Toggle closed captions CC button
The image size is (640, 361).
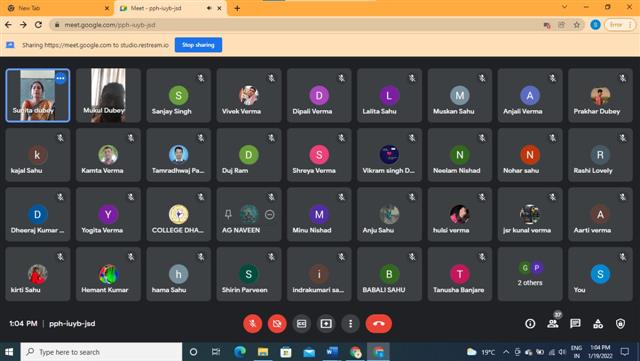(302, 323)
